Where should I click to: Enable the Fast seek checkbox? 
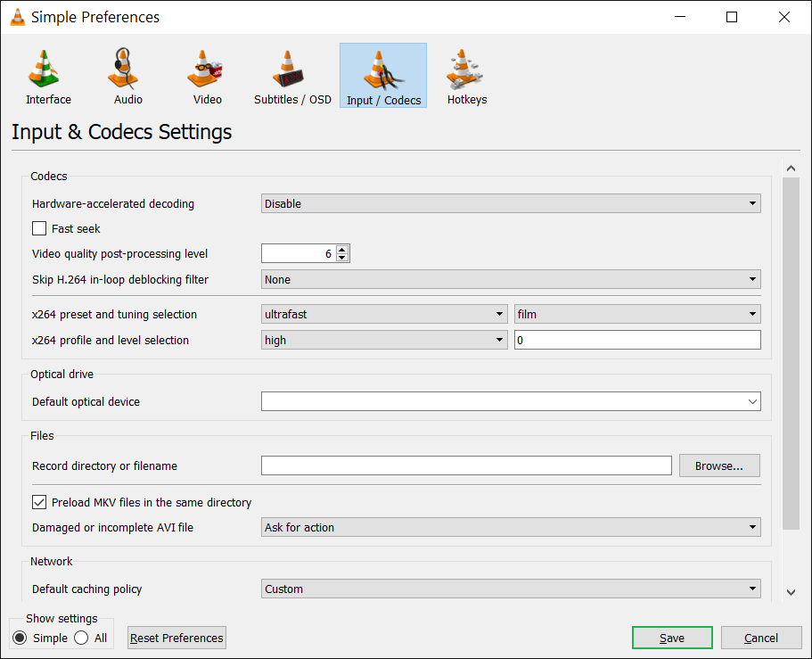[38, 228]
